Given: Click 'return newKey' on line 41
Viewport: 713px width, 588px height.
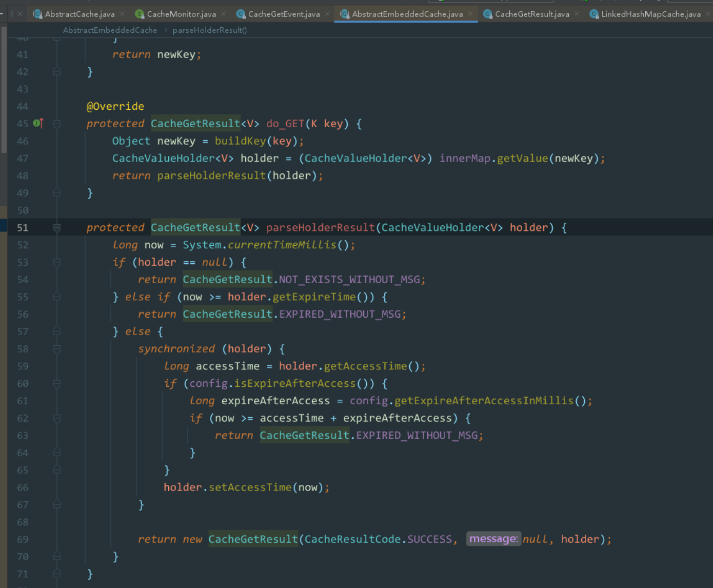Looking at the screenshot, I should click(154, 54).
